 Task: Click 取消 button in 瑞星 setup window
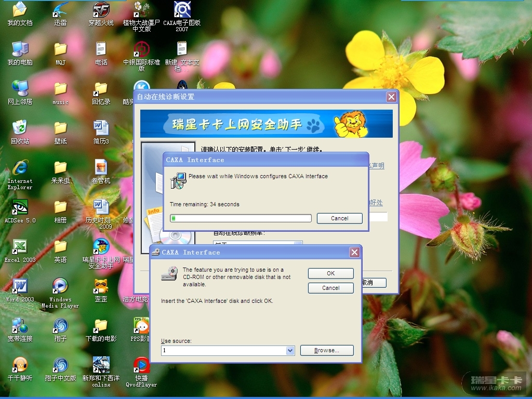tap(374, 283)
